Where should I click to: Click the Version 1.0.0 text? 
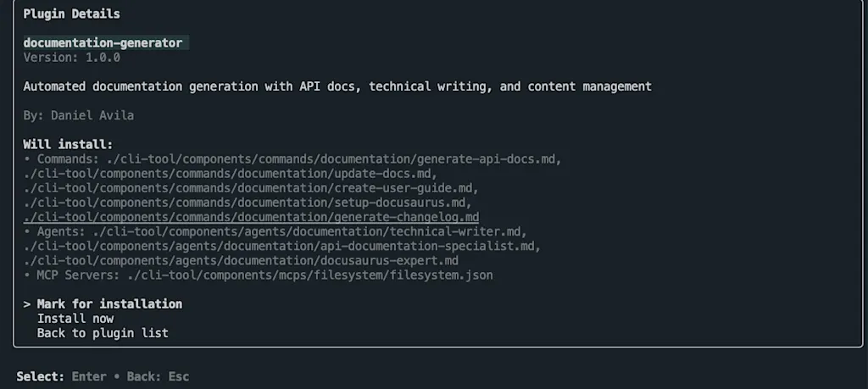coord(72,58)
